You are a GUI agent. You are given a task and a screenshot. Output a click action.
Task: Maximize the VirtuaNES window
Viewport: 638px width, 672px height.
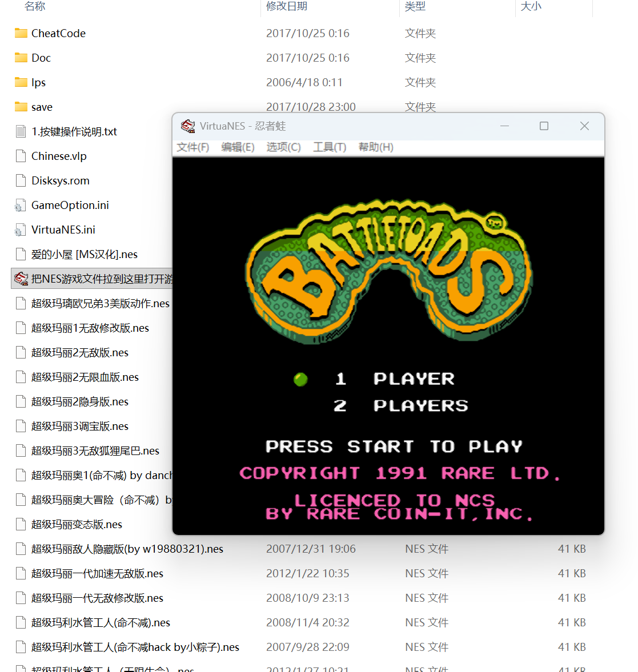click(544, 126)
